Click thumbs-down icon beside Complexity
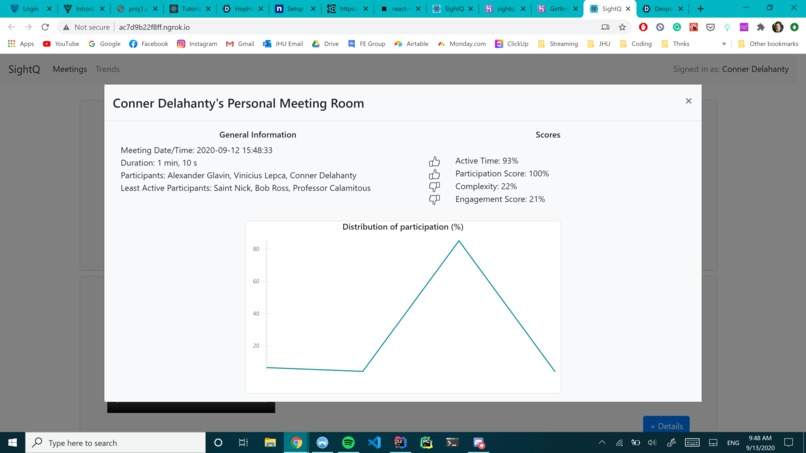806x453 pixels. (x=434, y=187)
